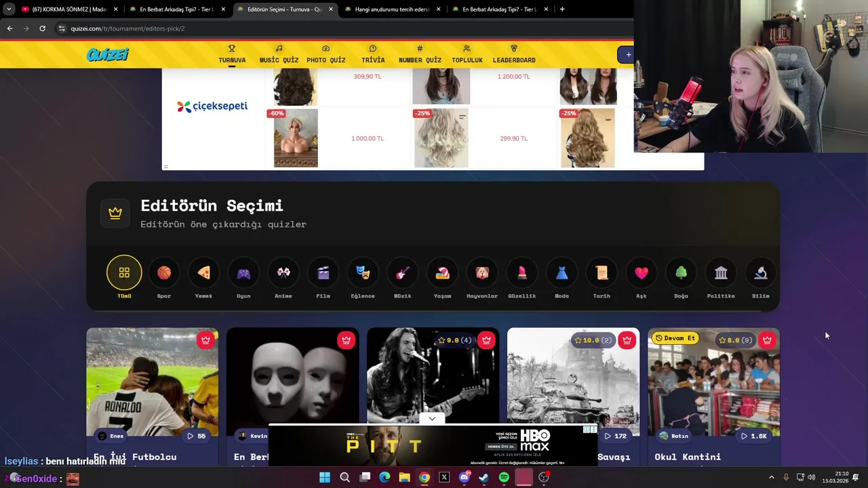The image size is (868, 488).
Task: Click author Enes on Ronaldo card
Action: [x=111, y=436]
